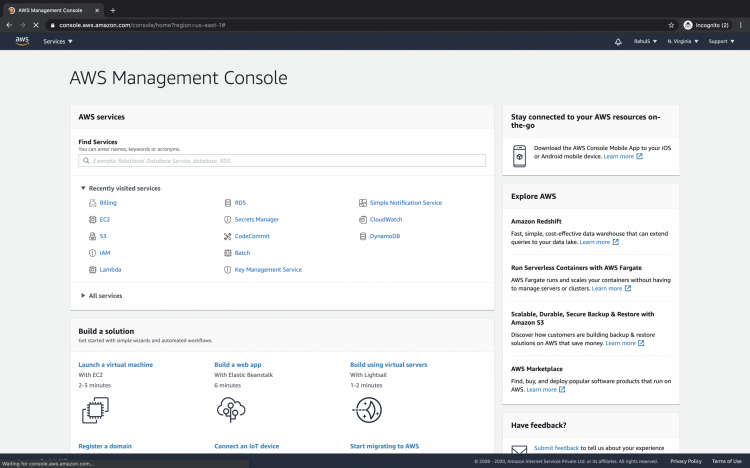Click the AWS logo home icon
Image resolution: width=750 pixels, height=468 pixels.
[22, 41]
